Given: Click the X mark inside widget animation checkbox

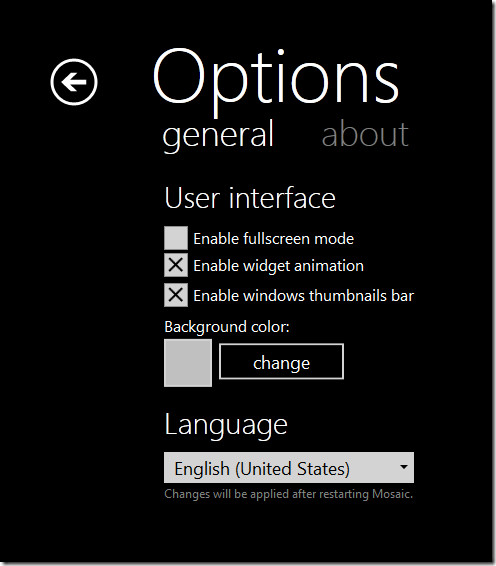Looking at the screenshot, I should [x=176, y=265].
